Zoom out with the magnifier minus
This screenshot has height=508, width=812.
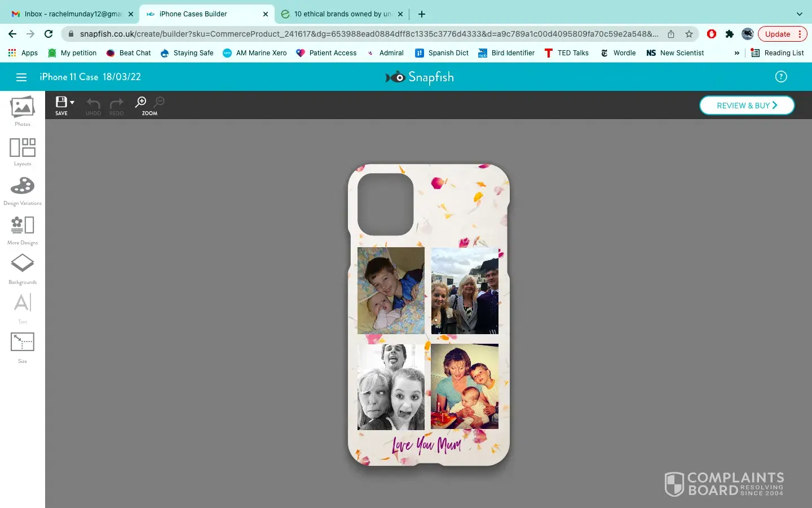point(160,102)
